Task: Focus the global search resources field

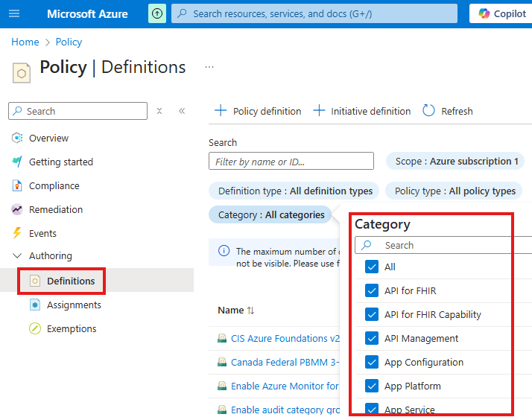Action: (x=314, y=13)
